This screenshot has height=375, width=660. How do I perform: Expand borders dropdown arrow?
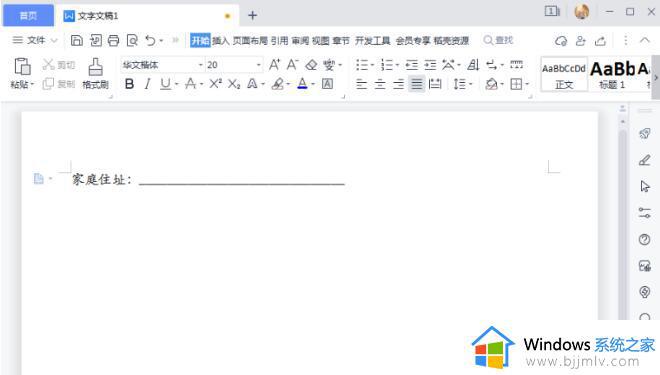coord(527,85)
